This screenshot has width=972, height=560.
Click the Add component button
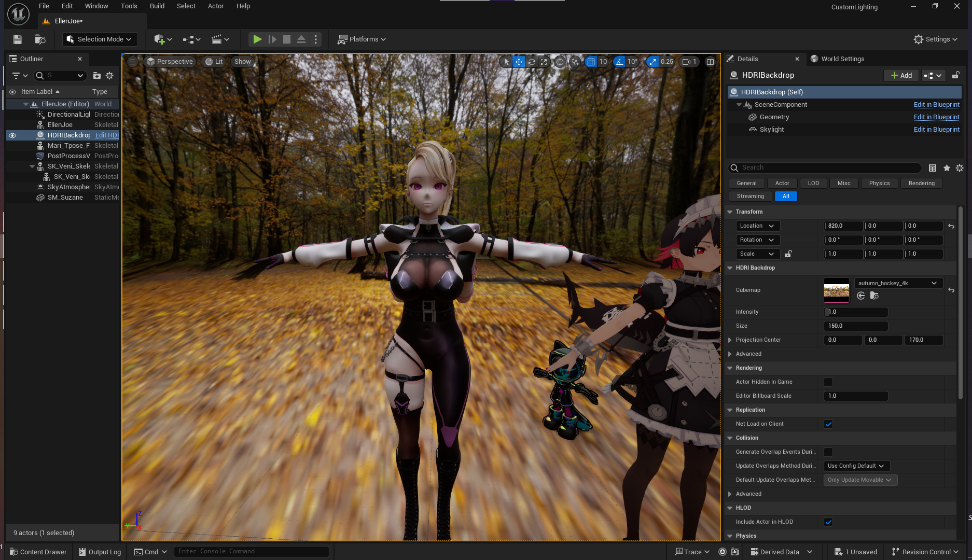point(901,76)
